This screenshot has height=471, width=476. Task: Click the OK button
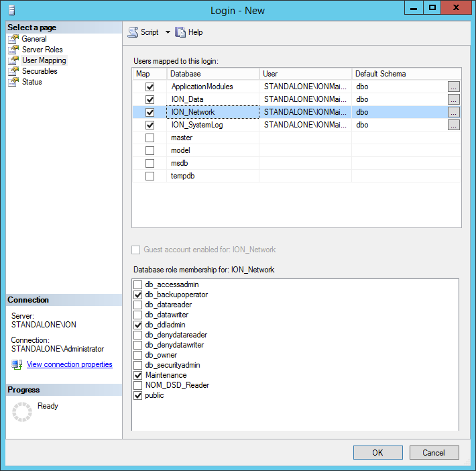coord(377,453)
